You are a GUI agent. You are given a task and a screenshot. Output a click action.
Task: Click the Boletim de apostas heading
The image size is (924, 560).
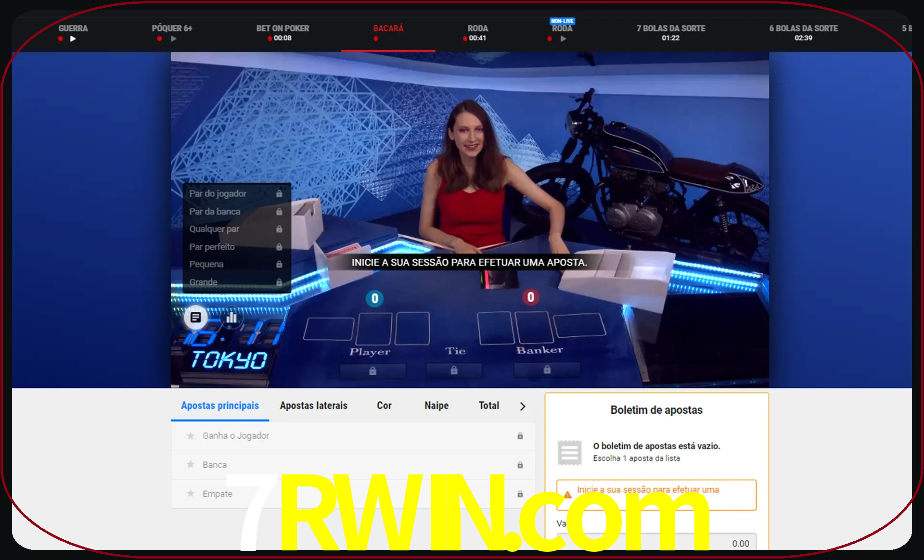656,410
